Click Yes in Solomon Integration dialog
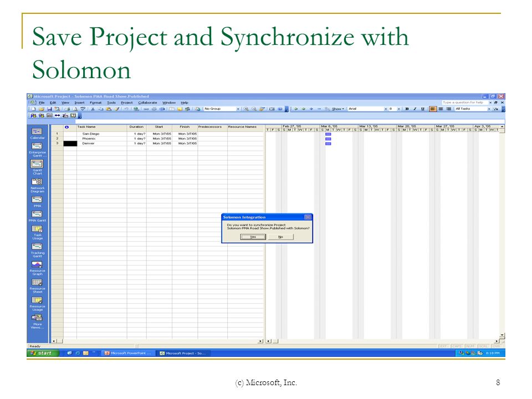The height and width of the screenshot is (399, 532). pos(253,237)
